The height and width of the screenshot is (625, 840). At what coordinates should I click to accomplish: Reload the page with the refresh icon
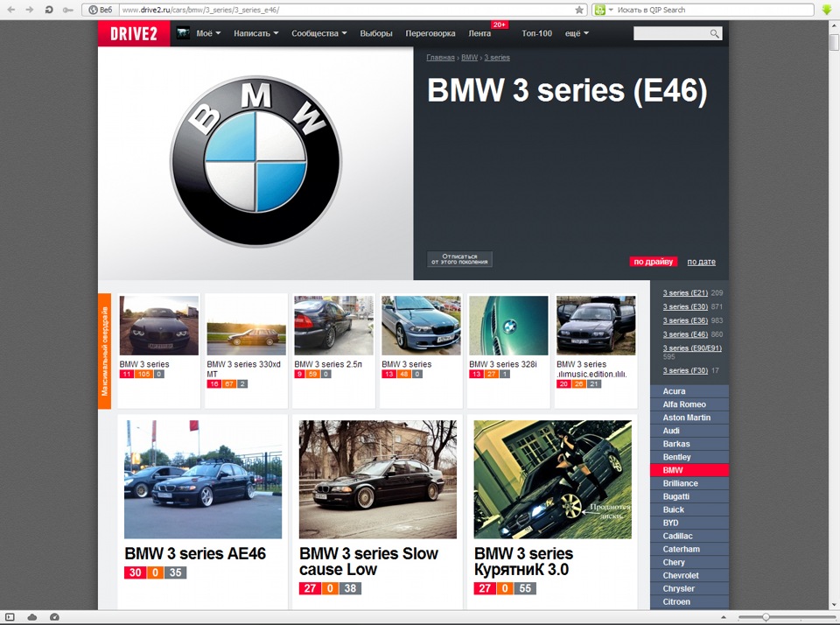click(x=49, y=10)
